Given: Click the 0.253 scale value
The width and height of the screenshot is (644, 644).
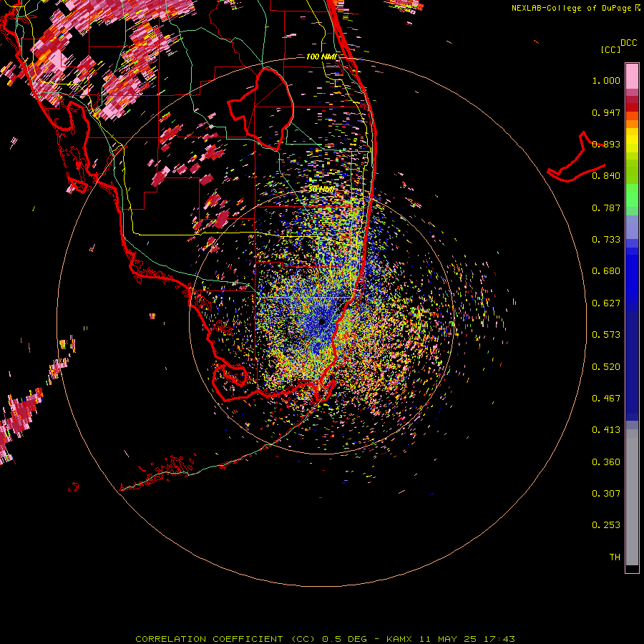Looking at the screenshot, I should point(606,525).
